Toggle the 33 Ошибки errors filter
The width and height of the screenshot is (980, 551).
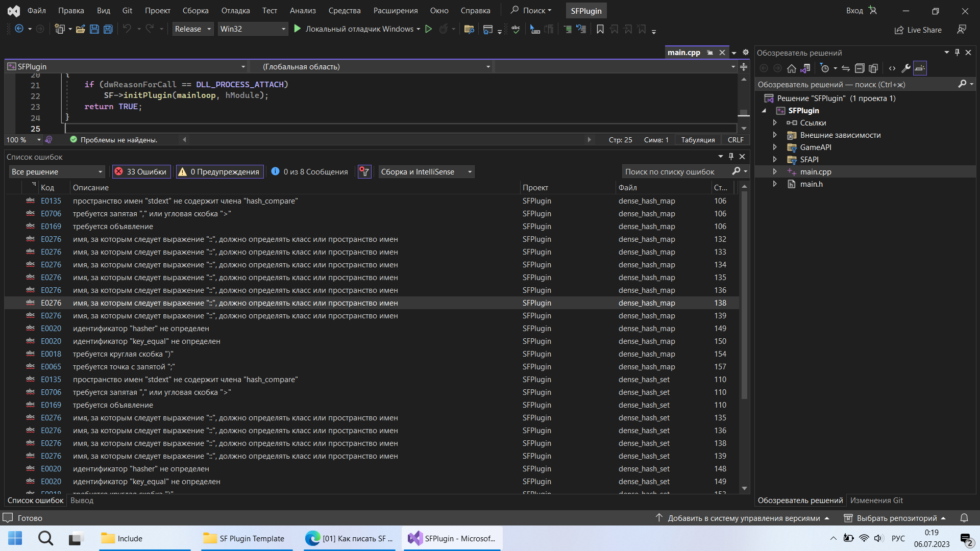(141, 172)
